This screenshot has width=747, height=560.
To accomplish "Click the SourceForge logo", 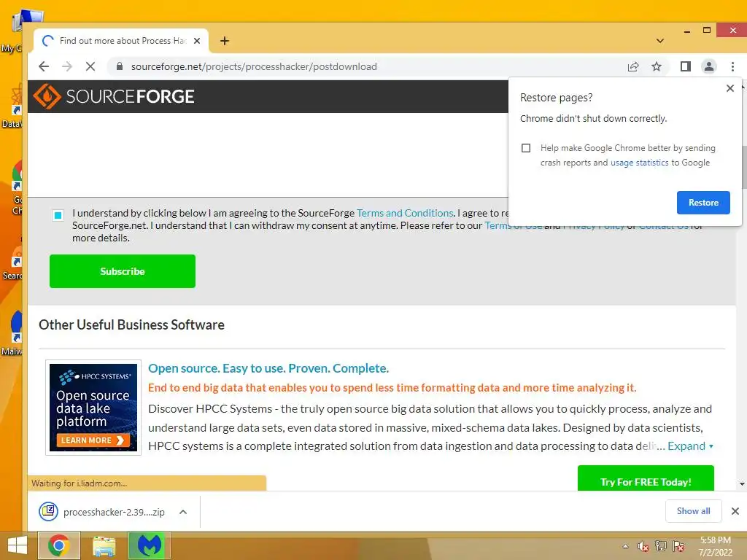I will pyautogui.click(x=114, y=97).
